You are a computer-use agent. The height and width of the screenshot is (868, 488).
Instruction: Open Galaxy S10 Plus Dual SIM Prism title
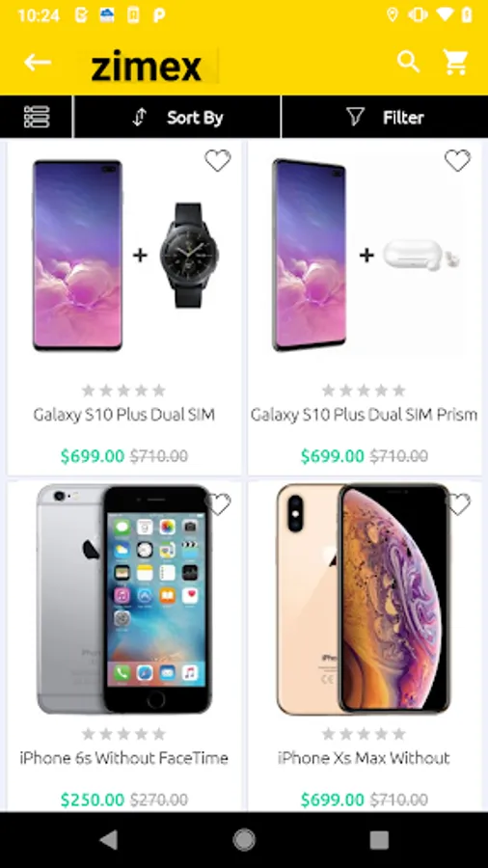364,415
